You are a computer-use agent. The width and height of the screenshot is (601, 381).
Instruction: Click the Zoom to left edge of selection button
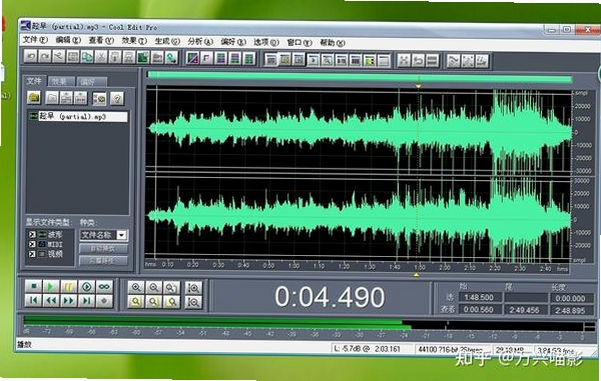(x=154, y=302)
